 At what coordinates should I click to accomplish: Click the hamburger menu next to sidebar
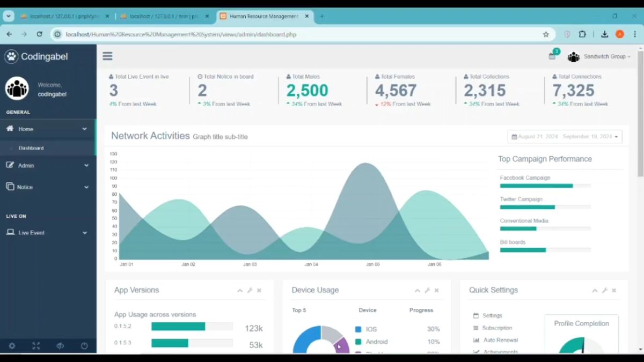coord(107,56)
